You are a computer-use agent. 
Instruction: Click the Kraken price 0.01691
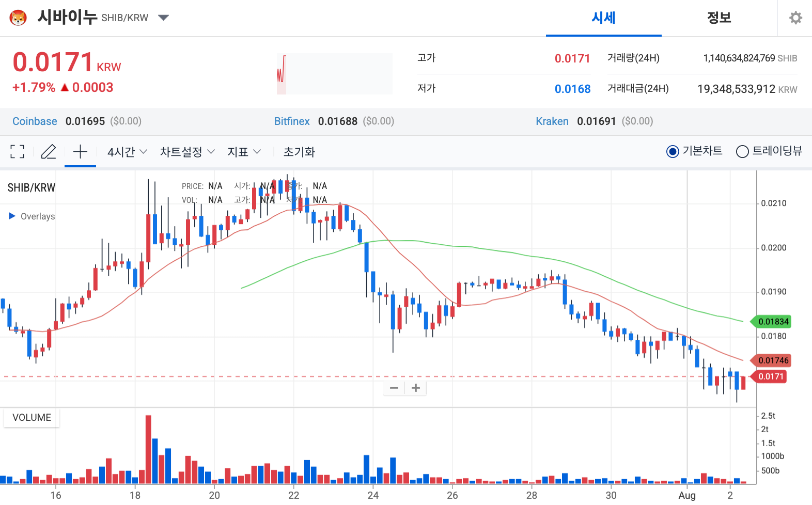597,121
